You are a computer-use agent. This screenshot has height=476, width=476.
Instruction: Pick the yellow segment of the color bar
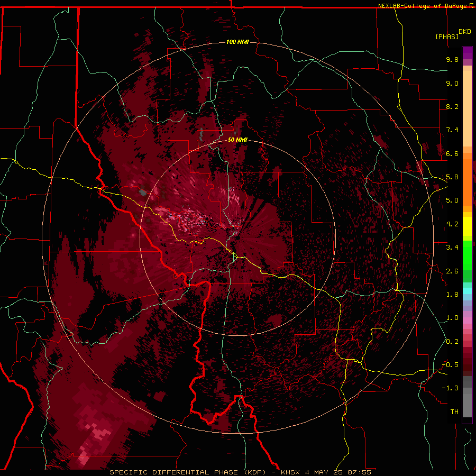tap(467, 226)
